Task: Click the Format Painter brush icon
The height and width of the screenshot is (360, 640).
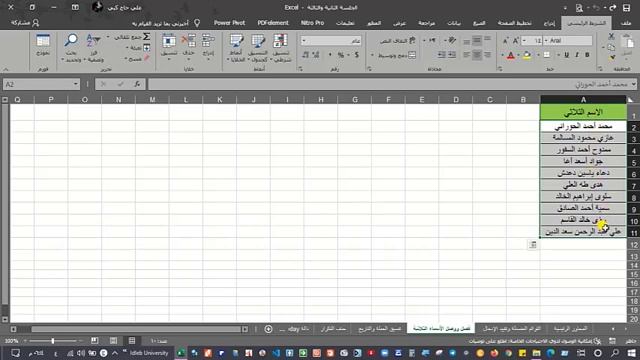Action: click(611, 58)
